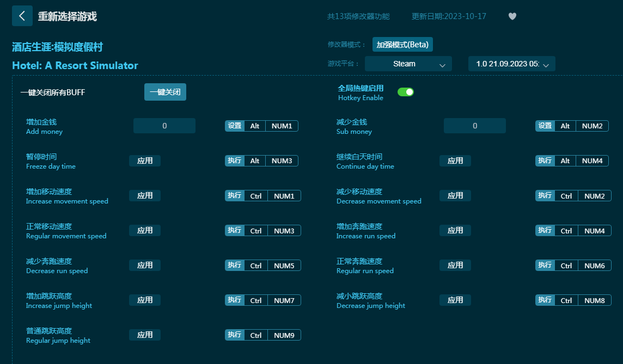Apply Regular jump height
623x364 pixels.
(145, 335)
